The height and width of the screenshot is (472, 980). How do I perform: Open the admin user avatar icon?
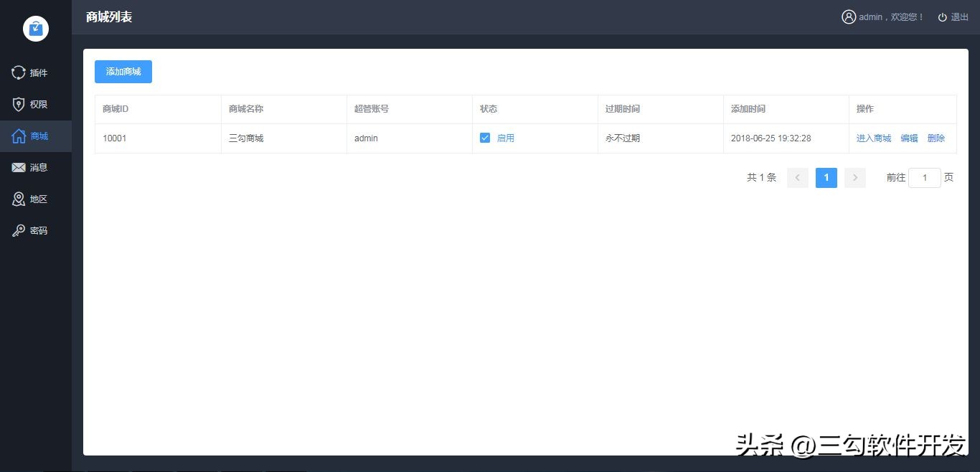(x=849, y=16)
